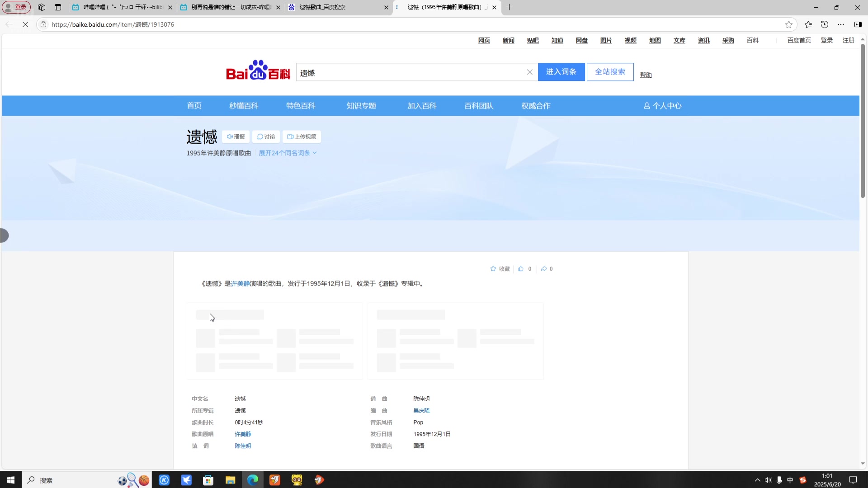Open 秒懂百科 navigation item

[244, 106]
